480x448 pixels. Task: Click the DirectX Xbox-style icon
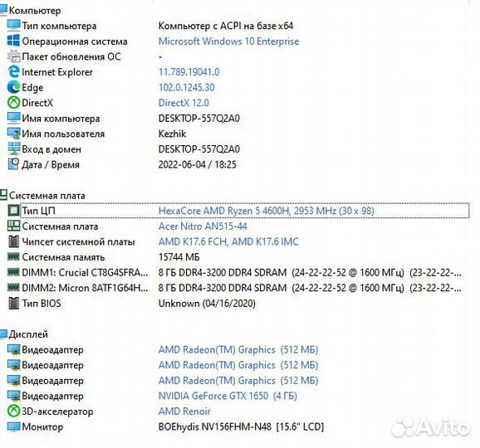(x=13, y=102)
